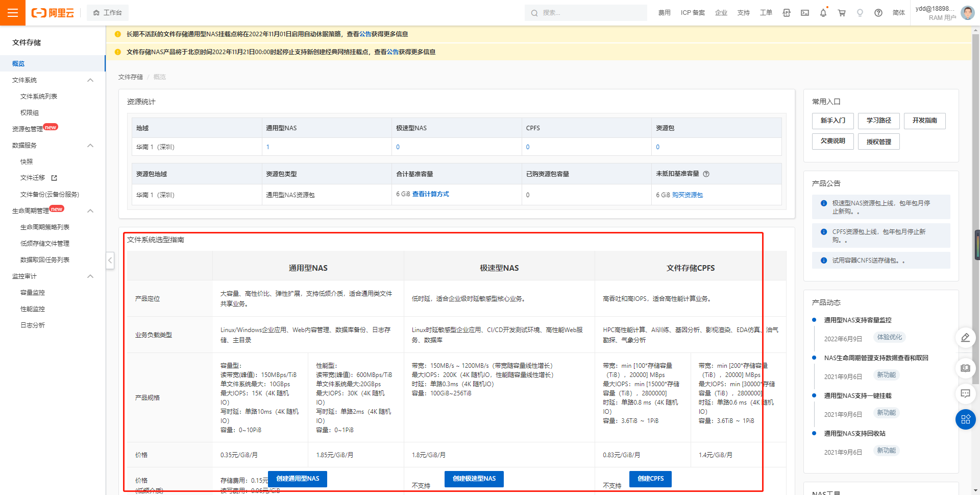Collapse the 数据服务 sidebar group

coord(90,146)
